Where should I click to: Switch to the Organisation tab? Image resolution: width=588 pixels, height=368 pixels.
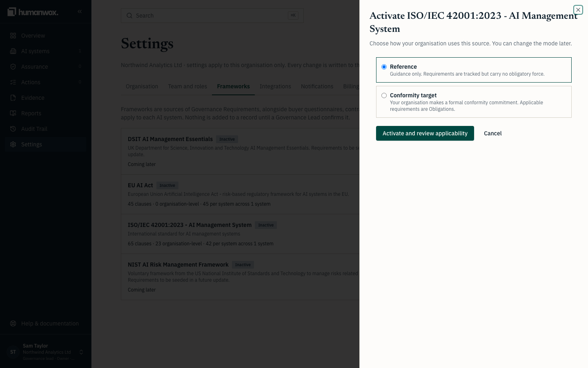142,86
